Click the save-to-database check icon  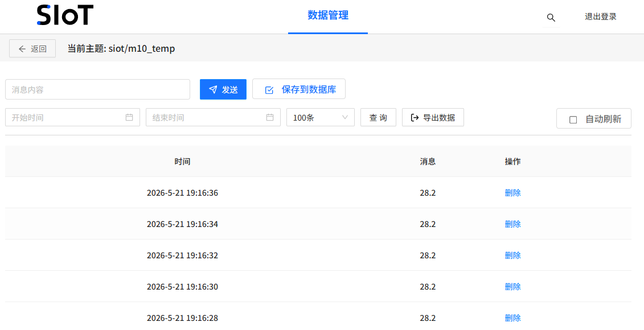coord(269,90)
